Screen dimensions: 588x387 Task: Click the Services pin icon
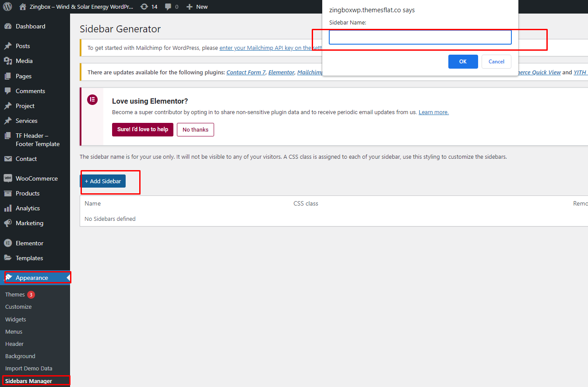point(8,121)
